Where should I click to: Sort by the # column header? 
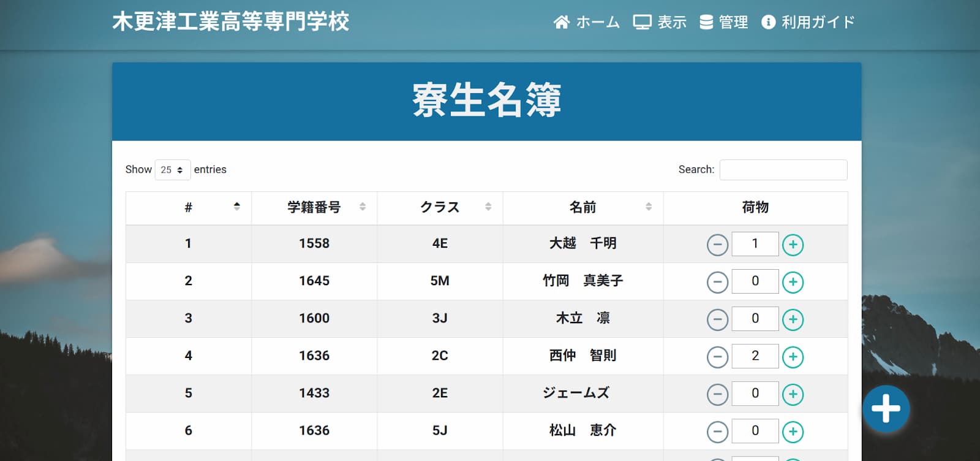click(x=189, y=207)
